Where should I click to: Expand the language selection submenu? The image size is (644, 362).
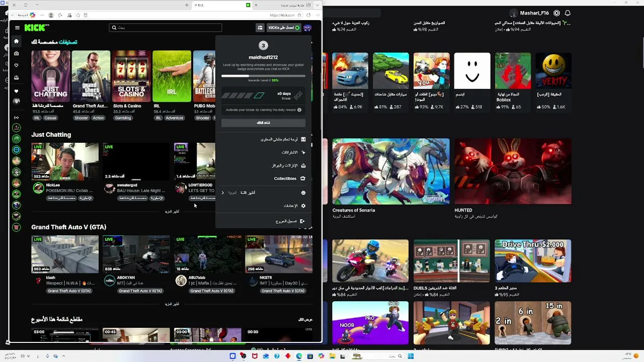click(263, 193)
